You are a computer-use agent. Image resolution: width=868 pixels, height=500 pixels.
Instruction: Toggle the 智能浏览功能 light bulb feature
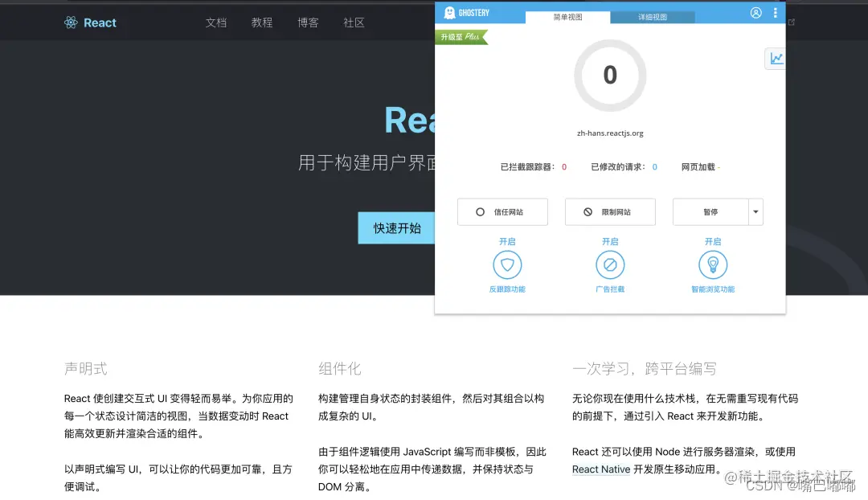712,265
